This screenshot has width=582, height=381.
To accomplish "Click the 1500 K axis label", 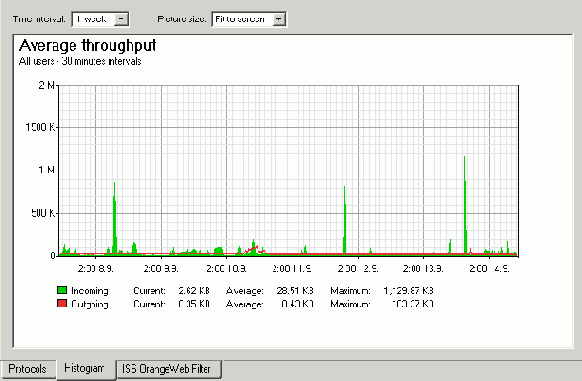I will click(x=40, y=128).
